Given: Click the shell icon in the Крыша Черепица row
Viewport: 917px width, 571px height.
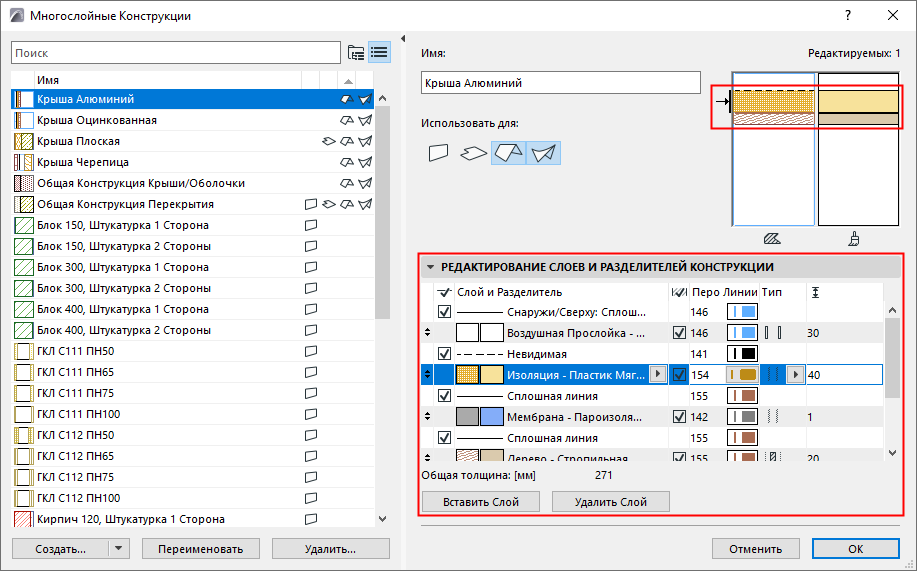Looking at the screenshot, I should coord(365,163).
